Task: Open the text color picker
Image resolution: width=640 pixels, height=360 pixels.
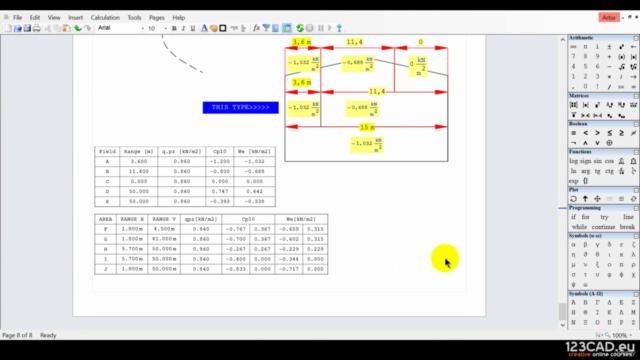Action: tap(204, 28)
